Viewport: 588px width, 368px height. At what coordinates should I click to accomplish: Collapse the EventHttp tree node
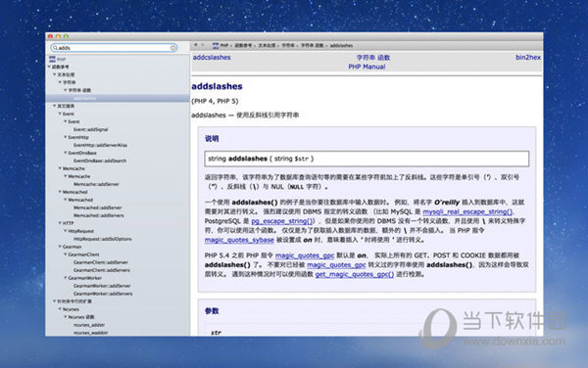[66, 137]
